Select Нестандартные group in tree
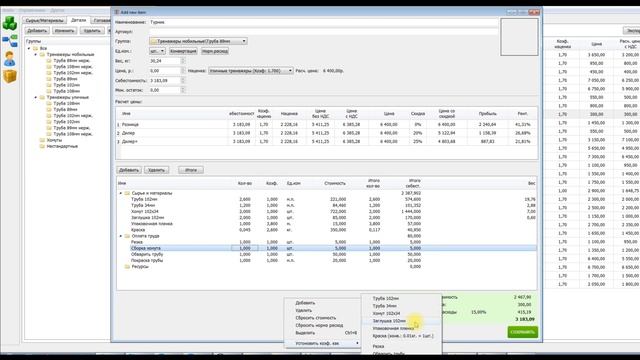This screenshot has height=360, width=640. tap(62, 146)
